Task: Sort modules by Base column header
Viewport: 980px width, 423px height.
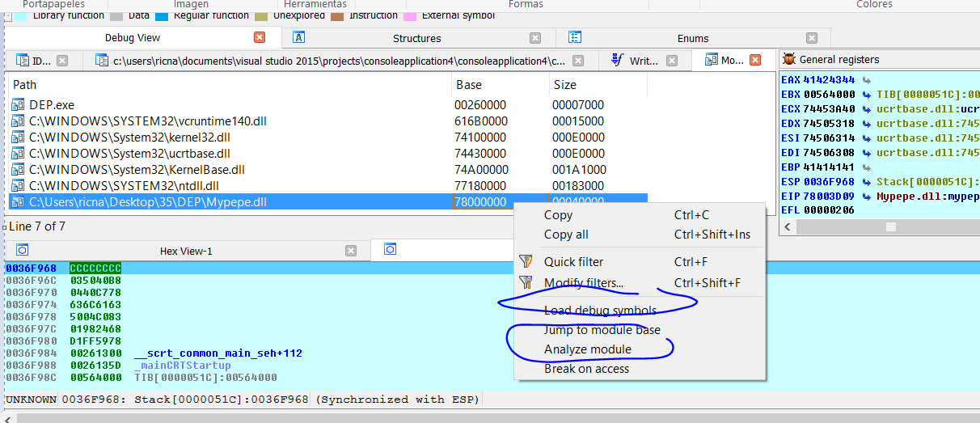Action: pos(469,84)
